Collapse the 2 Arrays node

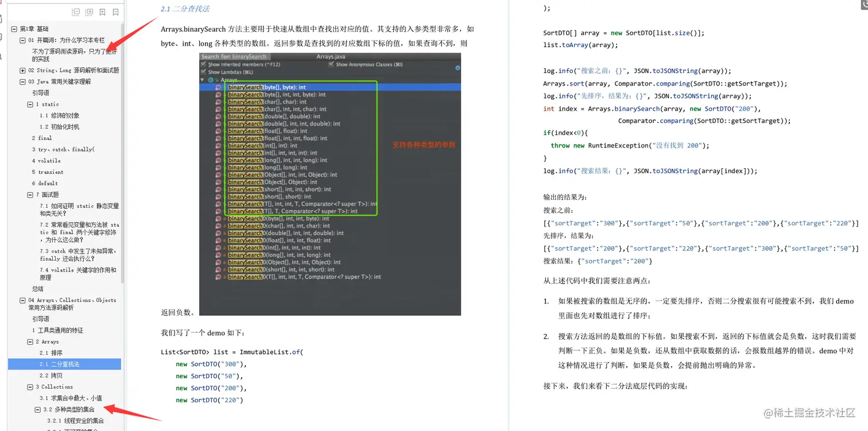point(30,341)
